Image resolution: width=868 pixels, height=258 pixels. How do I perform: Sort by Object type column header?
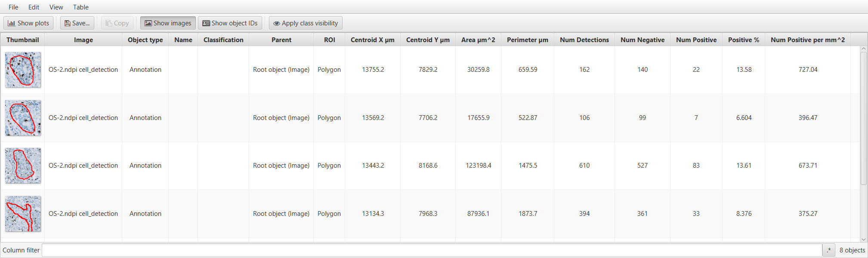145,40
